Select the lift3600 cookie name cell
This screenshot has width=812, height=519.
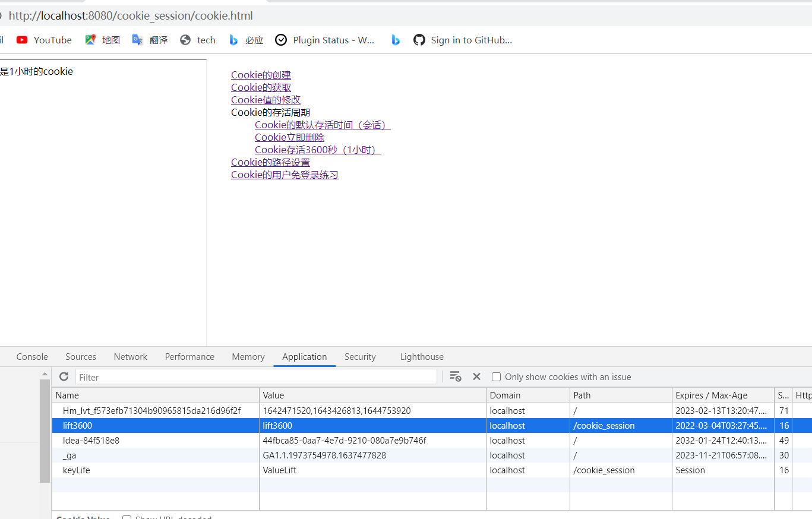tap(156, 426)
